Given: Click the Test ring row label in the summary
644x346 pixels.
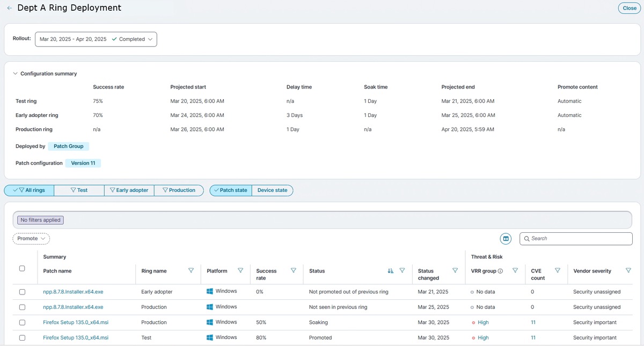Looking at the screenshot, I should (x=26, y=101).
